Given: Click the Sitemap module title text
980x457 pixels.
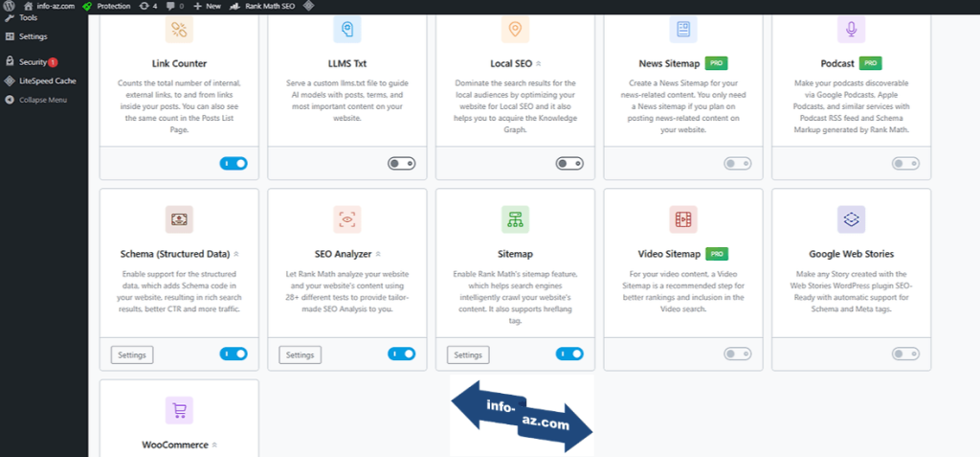Looking at the screenshot, I should [x=515, y=254].
